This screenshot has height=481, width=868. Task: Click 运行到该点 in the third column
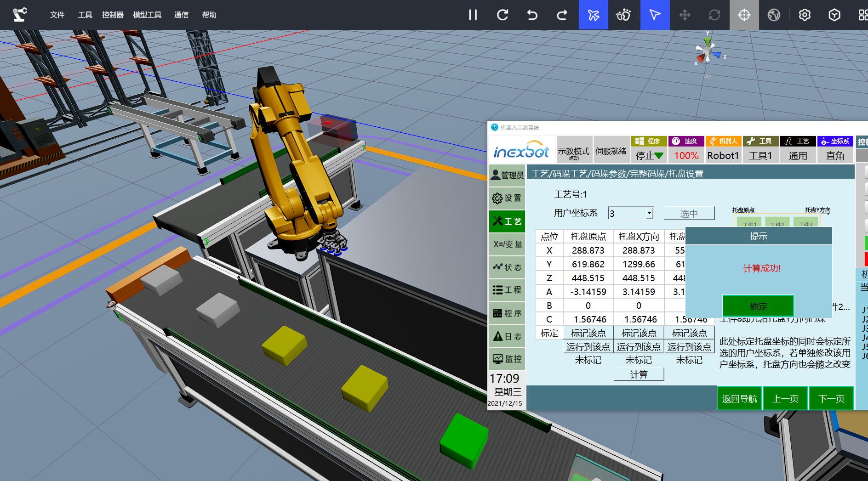(x=690, y=347)
